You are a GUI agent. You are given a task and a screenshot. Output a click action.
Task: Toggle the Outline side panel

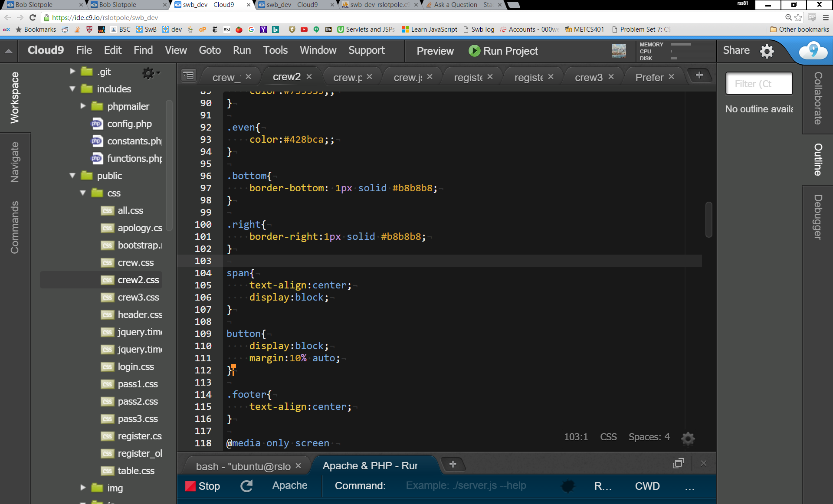pyautogui.click(x=818, y=160)
